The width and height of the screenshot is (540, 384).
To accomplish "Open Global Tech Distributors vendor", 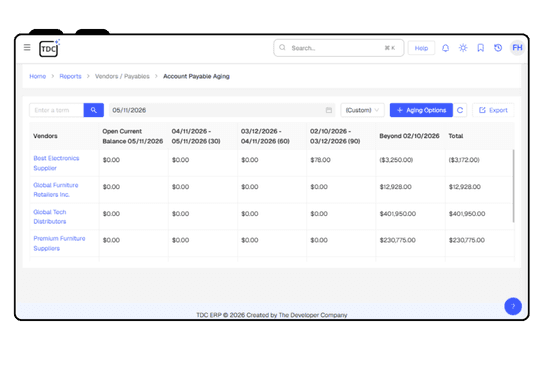I will point(50,217).
